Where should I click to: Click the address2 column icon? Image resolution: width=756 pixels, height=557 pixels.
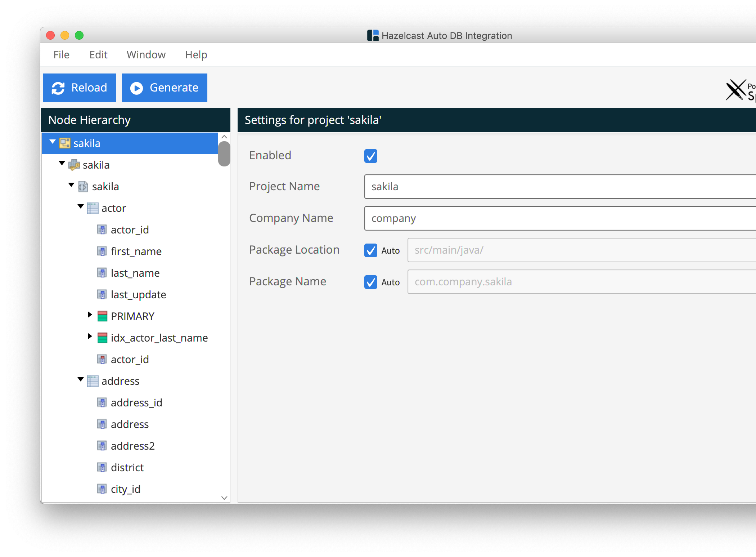point(102,446)
